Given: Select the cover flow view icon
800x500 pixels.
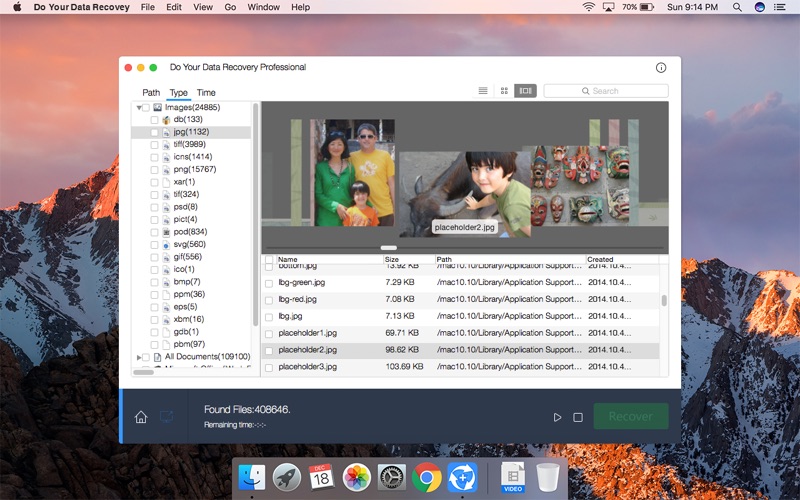Looking at the screenshot, I should coord(525,91).
